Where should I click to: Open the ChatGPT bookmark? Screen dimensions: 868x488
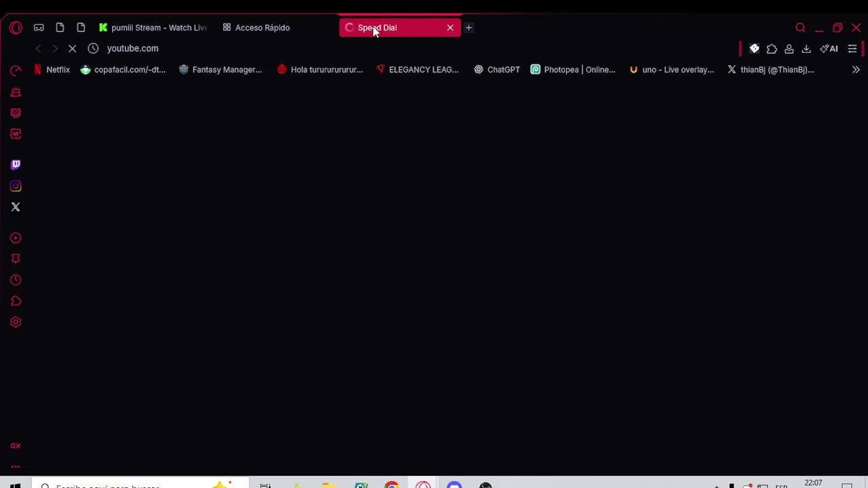pyautogui.click(x=497, y=70)
